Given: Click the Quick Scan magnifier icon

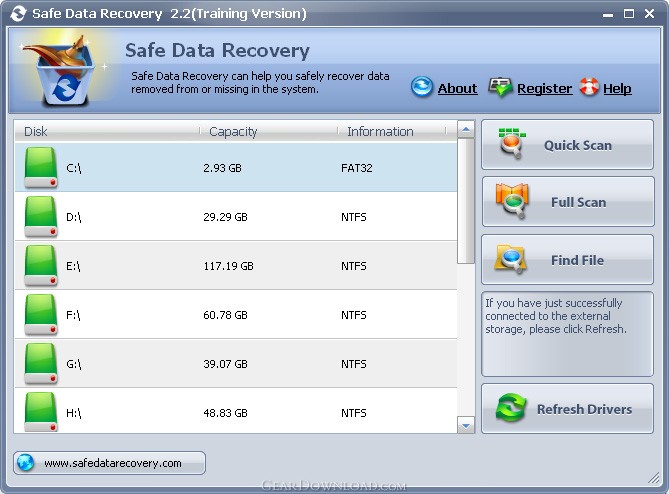Looking at the screenshot, I should click(512, 143).
